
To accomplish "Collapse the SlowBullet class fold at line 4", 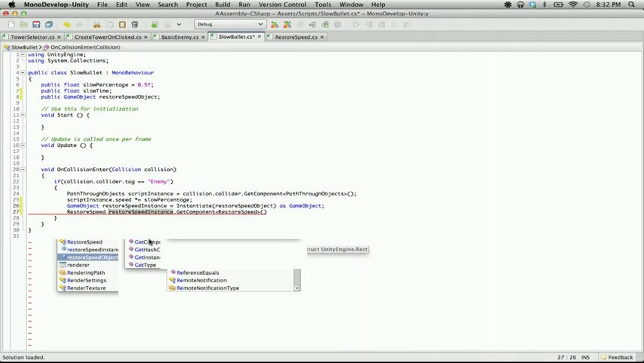I will pyautogui.click(x=23, y=73).
